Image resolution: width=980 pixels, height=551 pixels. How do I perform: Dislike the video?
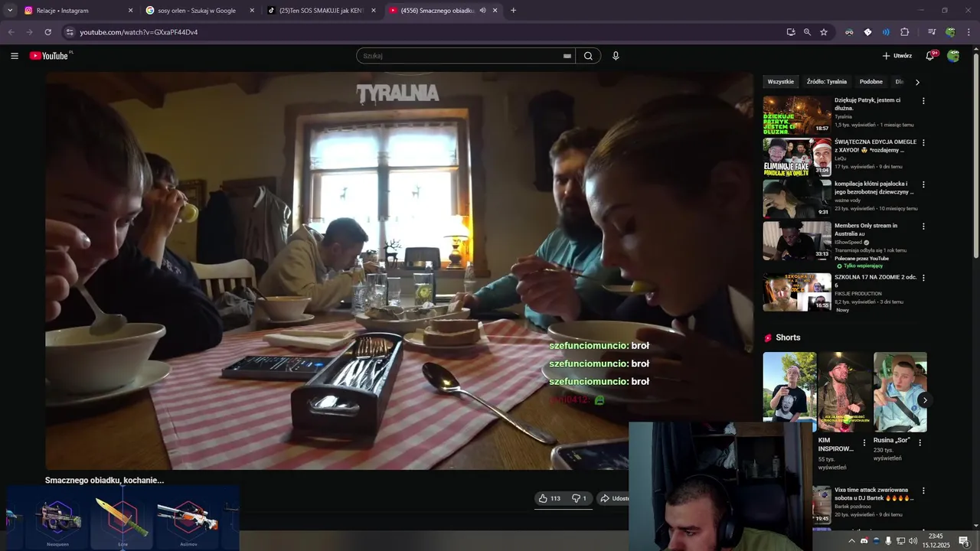(579, 498)
